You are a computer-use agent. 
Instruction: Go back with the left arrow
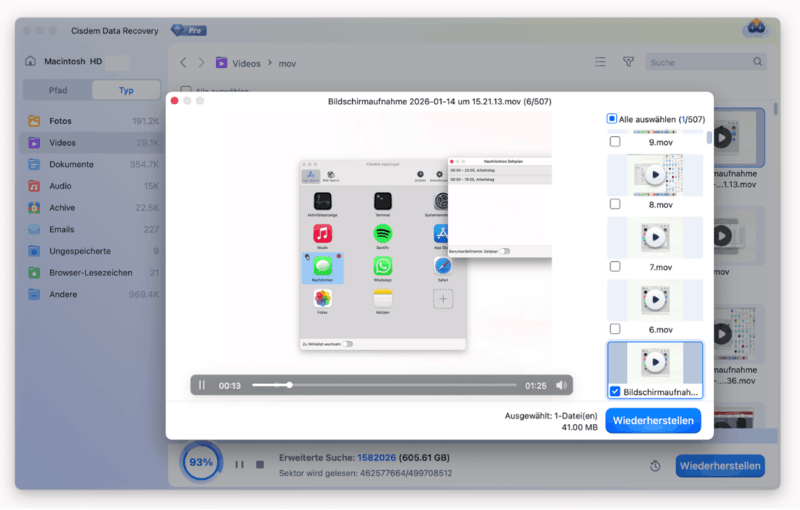[x=183, y=63]
